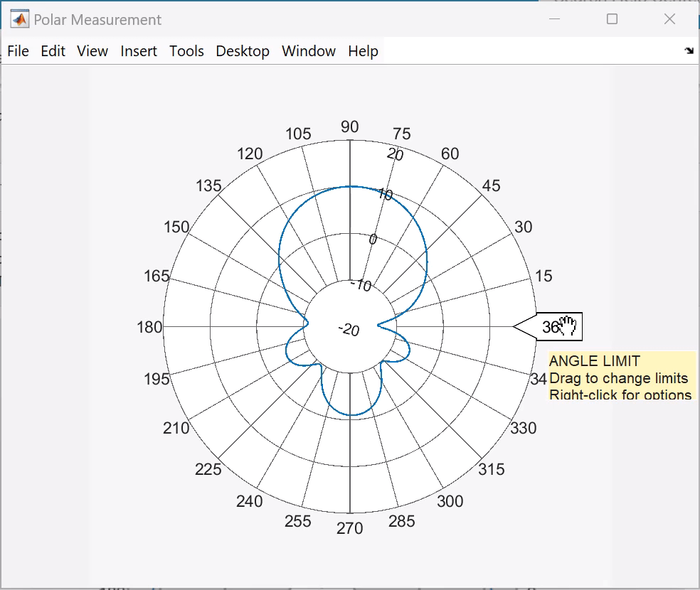The width and height of the screenshot is (700, 590).
Task: Click the 90 degree angle label
Action: click(350, 128)
